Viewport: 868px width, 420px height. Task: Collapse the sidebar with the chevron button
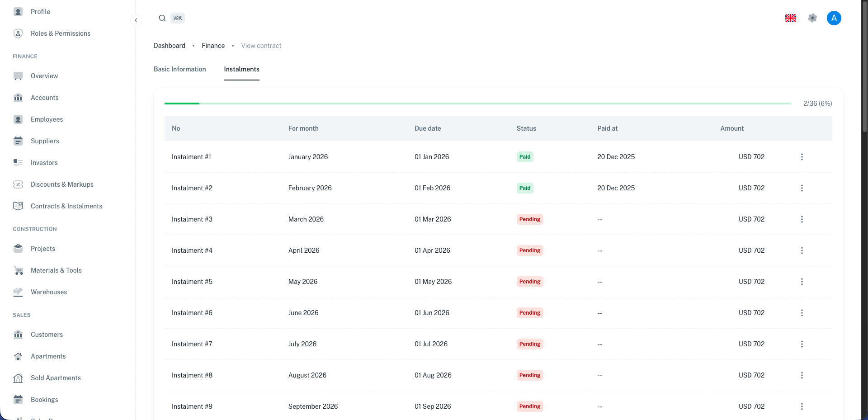[x=136, y=20]
